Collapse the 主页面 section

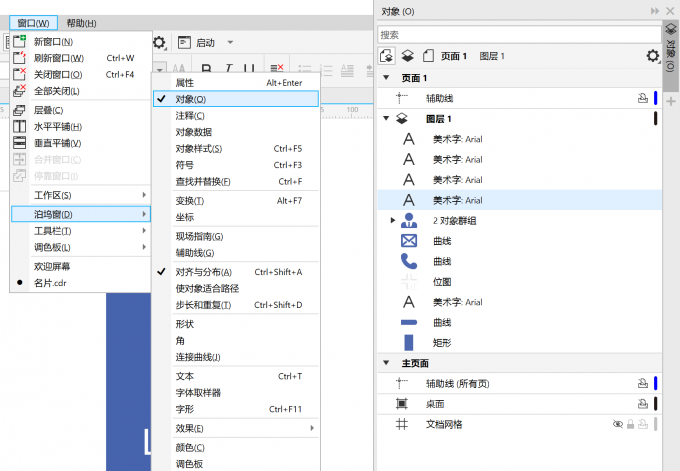pos(386,363)
